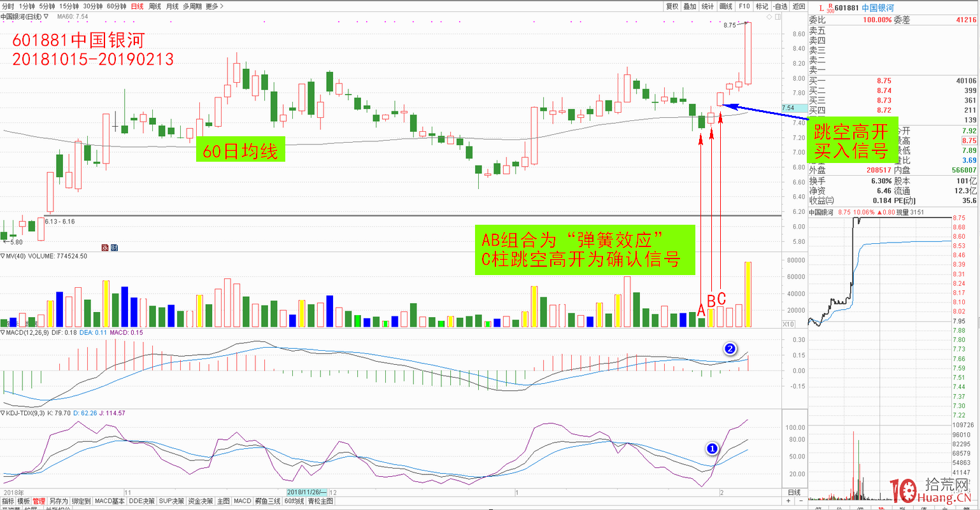
Task: Switch to the 月线 monthly chart
Action: coord(172,6)
